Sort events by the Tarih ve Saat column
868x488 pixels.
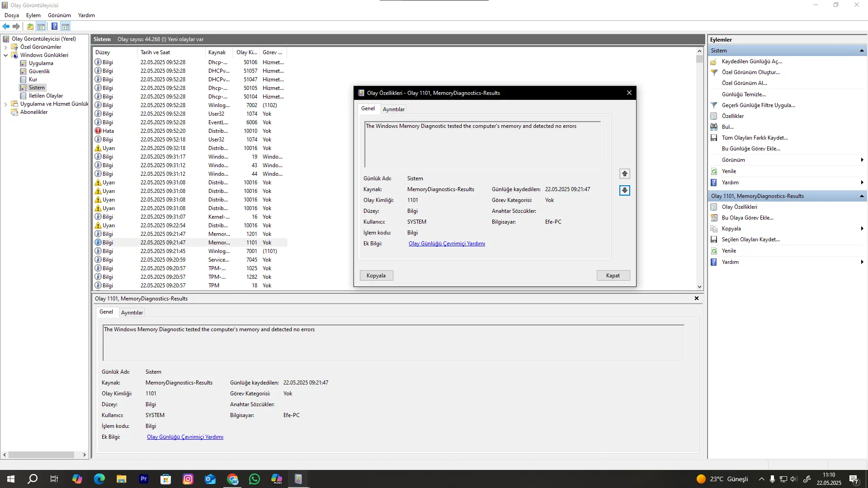click(171, 52)
